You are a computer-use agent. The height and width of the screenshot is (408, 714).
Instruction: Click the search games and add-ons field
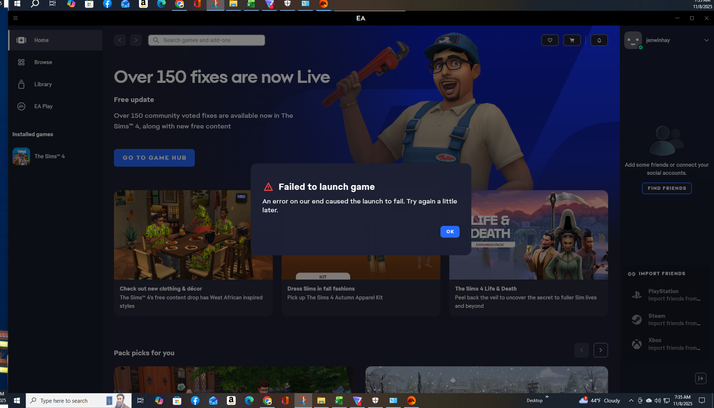coord(207,40)
